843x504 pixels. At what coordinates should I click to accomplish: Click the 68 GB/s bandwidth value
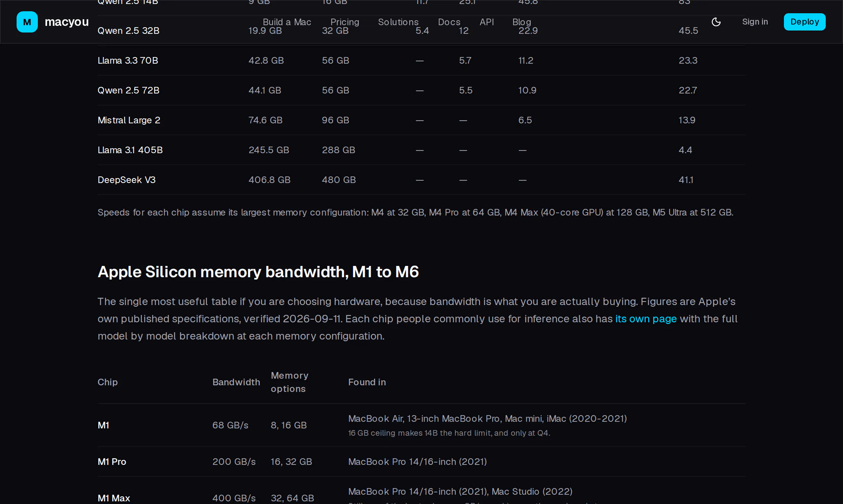point(230,425)
